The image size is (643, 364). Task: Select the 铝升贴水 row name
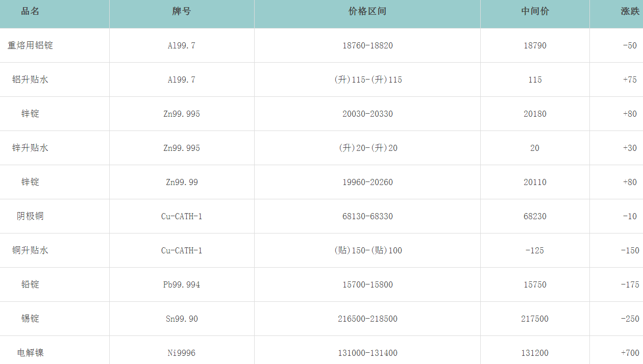click(30, 80)
